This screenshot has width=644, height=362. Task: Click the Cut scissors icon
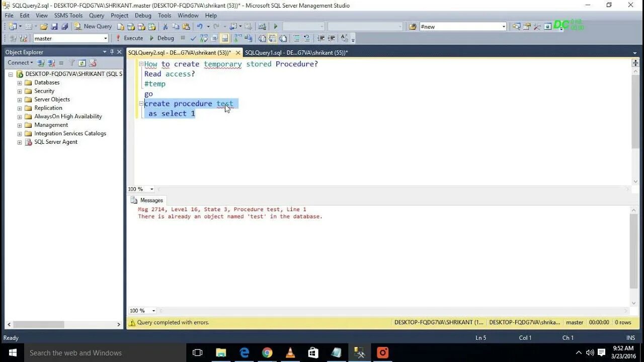point(166,26)
